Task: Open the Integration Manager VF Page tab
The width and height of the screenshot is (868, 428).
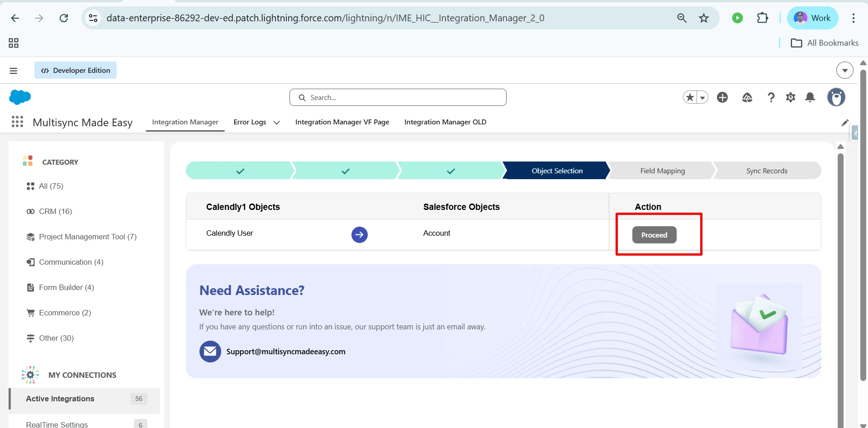Action: (342, 122)
